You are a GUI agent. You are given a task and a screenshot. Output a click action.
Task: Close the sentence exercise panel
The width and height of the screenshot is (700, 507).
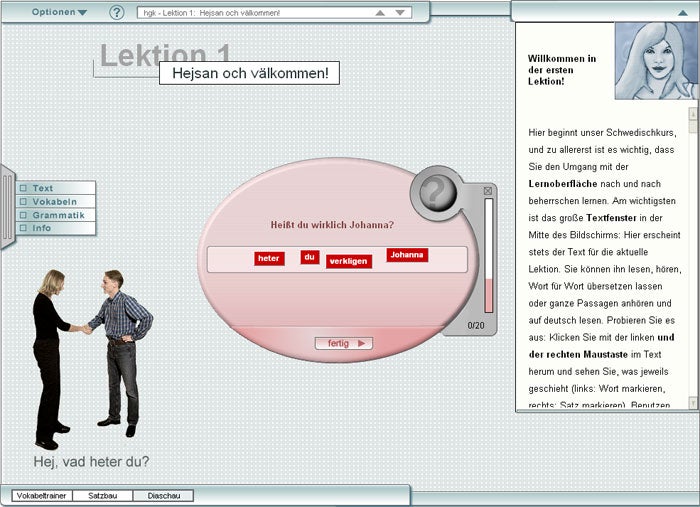[x=488, y=191]
